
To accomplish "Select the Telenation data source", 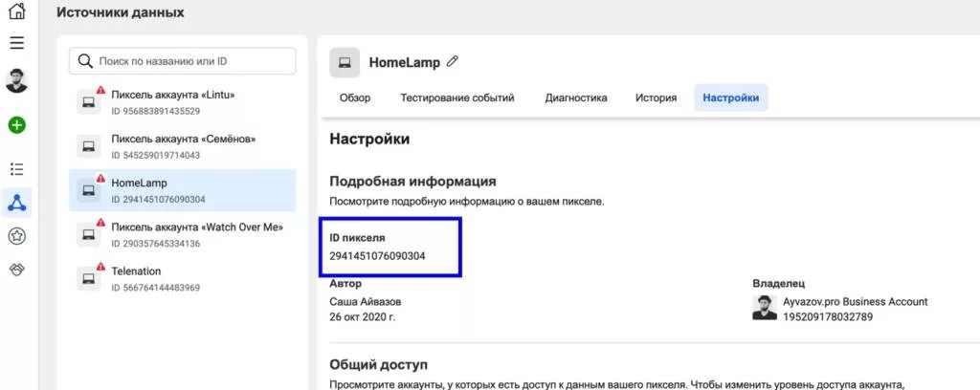I will coord(183,278).
